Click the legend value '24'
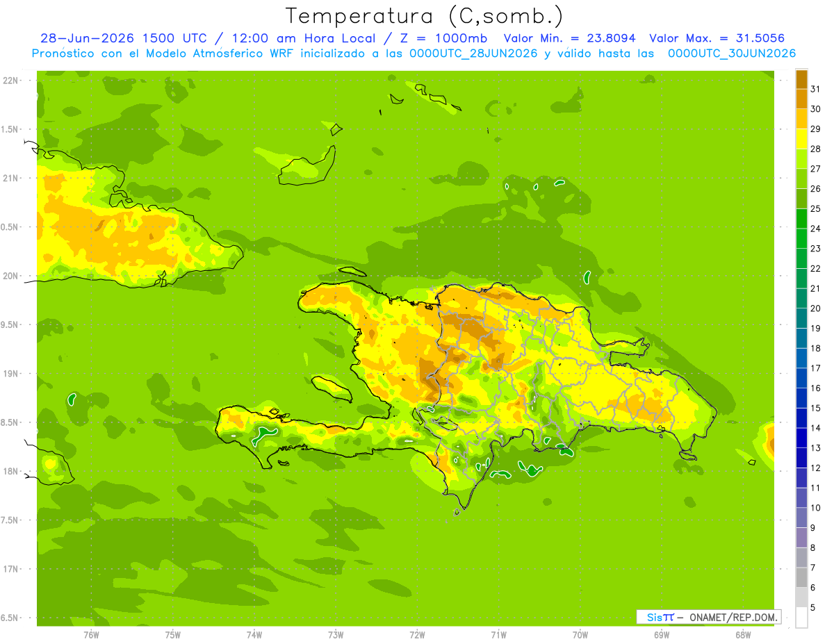Screen dimensions: 834x644 [815, 229]
